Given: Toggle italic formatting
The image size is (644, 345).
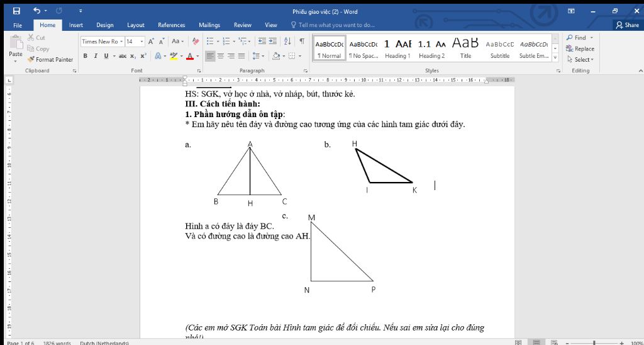Looking at the screenshot, I should [96, 56].
